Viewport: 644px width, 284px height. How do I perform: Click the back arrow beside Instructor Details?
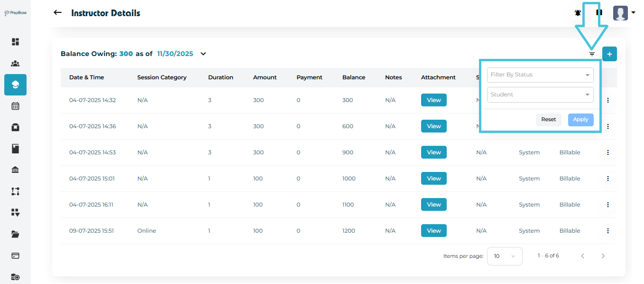(x=58, y=12)
